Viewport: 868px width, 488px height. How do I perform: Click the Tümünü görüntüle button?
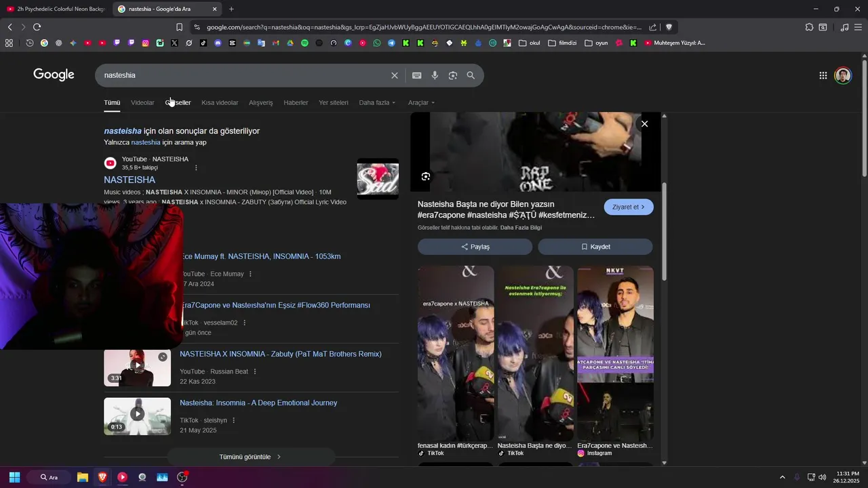point(250,457)
